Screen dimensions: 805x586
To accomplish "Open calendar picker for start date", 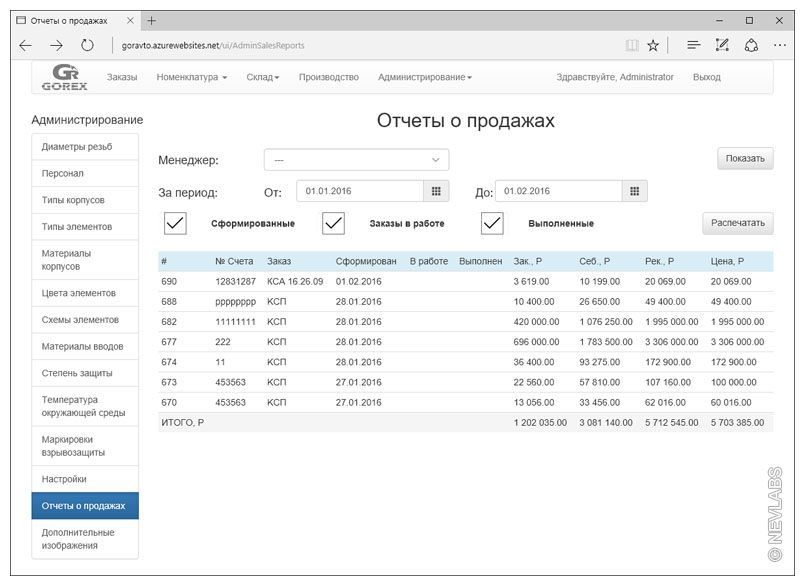I will tap(435, 191).
